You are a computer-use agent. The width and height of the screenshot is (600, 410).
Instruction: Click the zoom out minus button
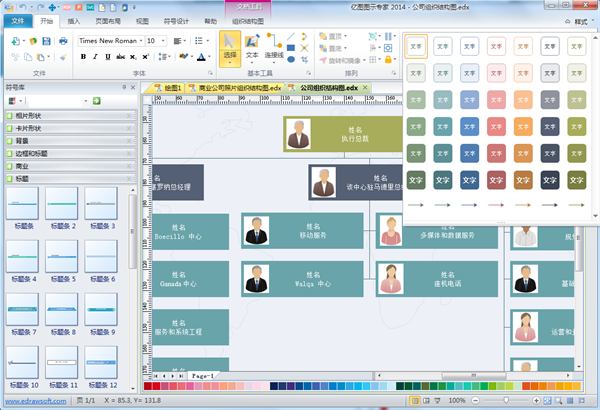[x=475, y=400]
